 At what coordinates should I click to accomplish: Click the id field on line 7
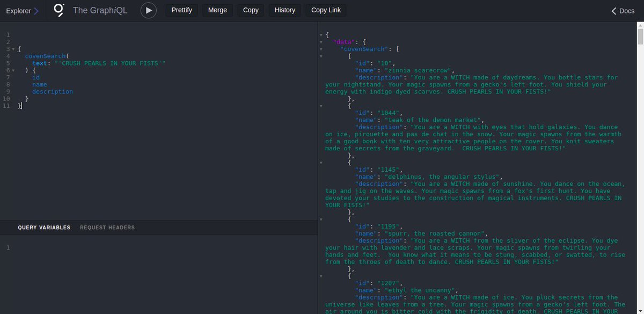[36, 77]
